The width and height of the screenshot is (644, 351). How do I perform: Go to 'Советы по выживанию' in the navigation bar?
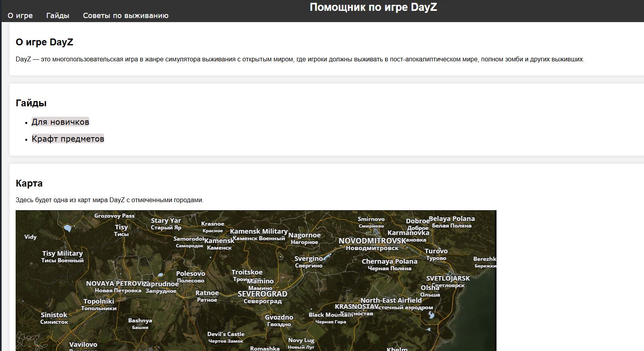click(125, 16)
